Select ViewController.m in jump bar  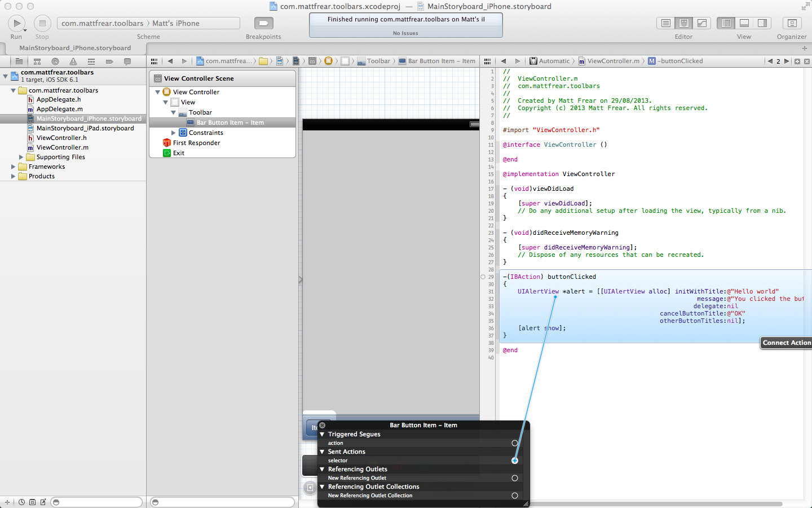click(613, 61)
